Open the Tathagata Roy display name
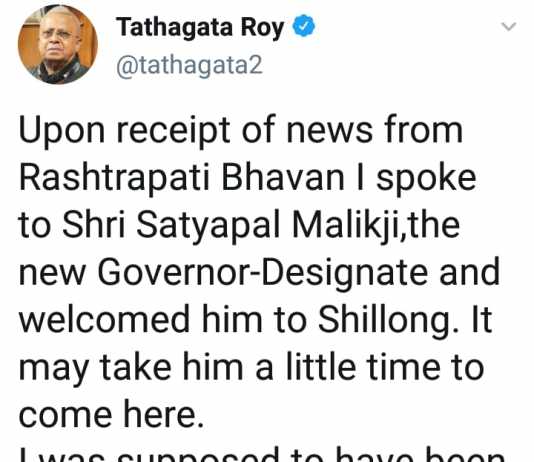Viewport: 534px width, 462px height. click(x=200, y=27)
